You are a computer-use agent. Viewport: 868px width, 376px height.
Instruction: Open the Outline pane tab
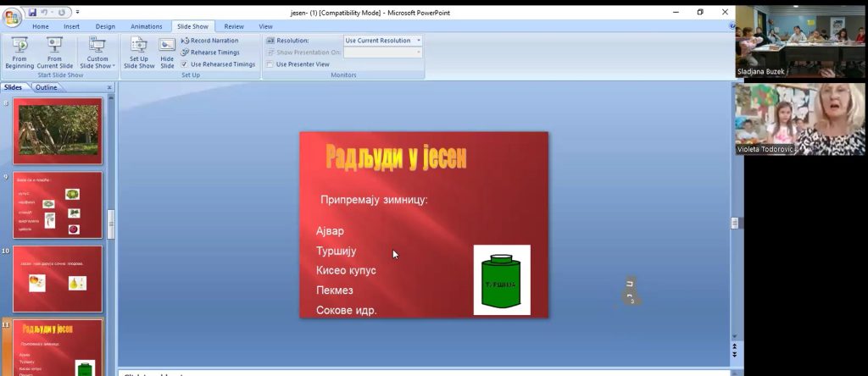pyautogui.click(x=47, y=87)
